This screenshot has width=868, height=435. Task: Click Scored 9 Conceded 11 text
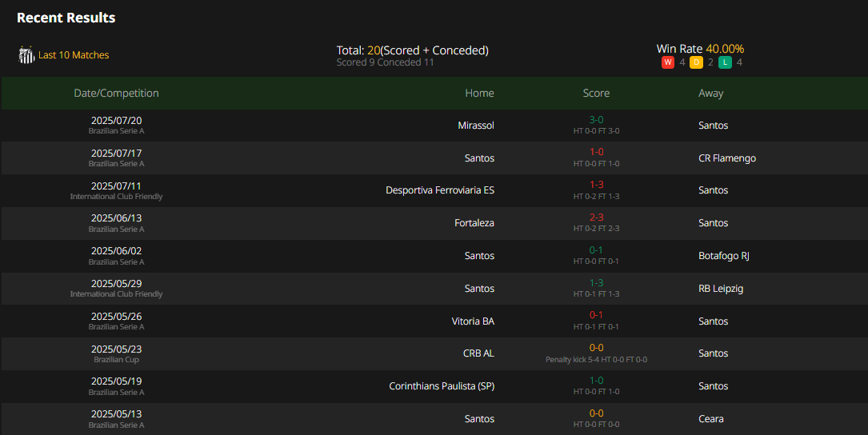386,62
